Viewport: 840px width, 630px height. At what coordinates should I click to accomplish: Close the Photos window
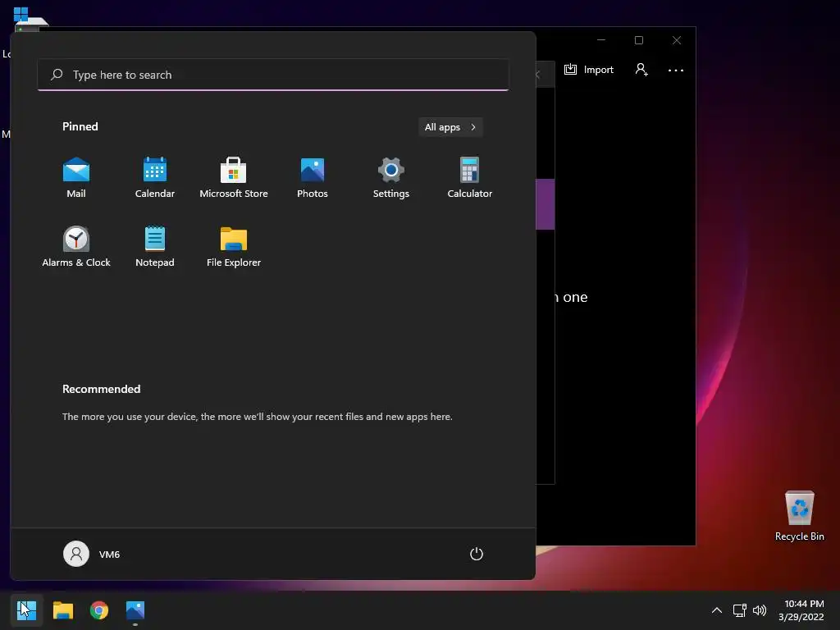pyautogui.click(x=677, y=40)
